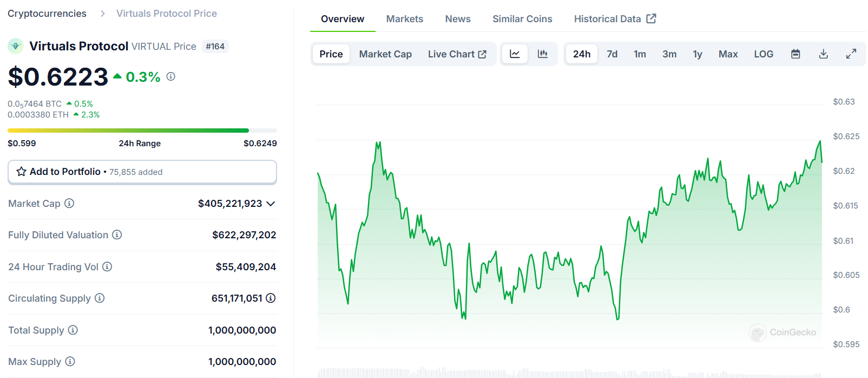The height and width of the screenshot is (378, 868).
Task: Switch to candlestick chart view icon
Action: (x=542, y=54)
